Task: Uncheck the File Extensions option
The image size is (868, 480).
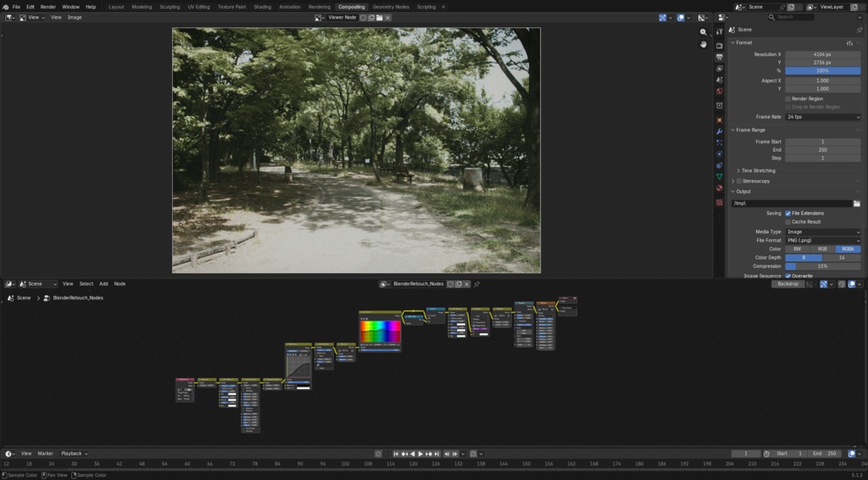Action: pyautogui.click(x=787, y=214)
